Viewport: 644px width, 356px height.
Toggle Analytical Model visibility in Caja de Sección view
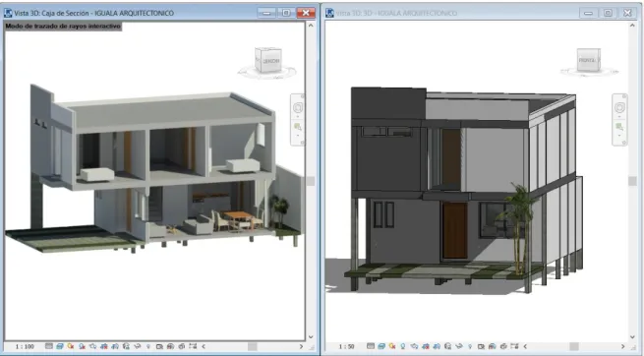tap(170, 346)
